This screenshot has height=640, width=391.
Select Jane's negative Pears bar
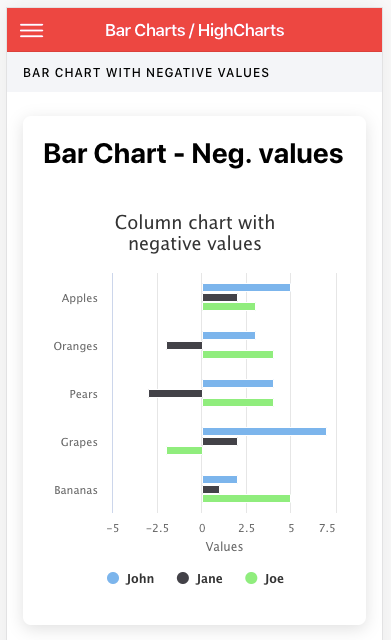[176, 393]
